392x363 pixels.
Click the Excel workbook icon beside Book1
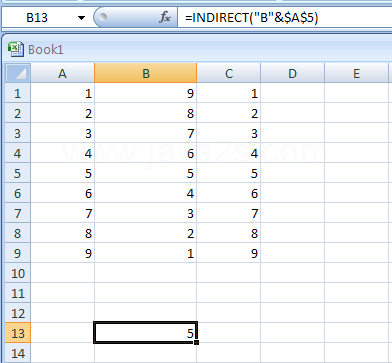pos(16,49)
